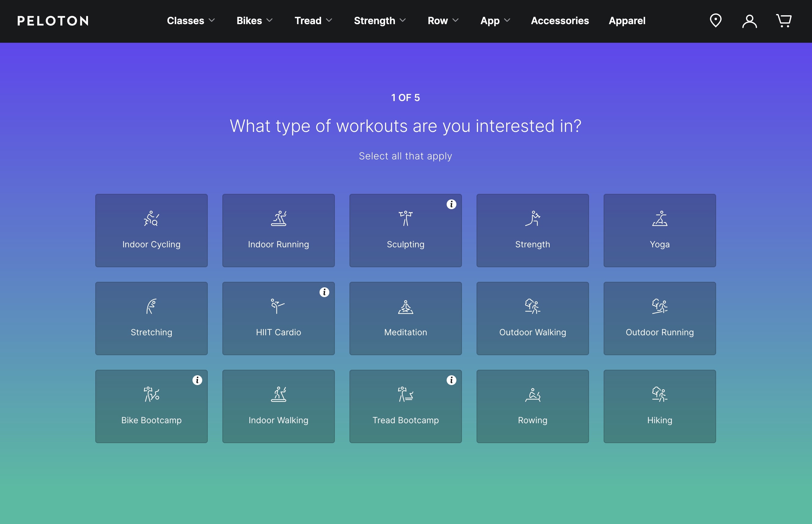The height and width of the screenshot is (524, 812).
Task: Expand the Row menu chevron
Action: coord(455,20)
